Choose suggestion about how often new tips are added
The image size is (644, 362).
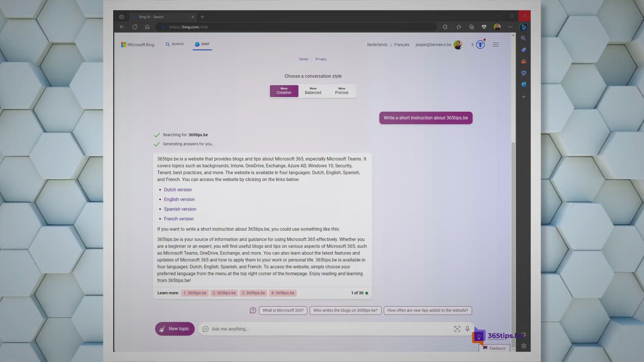[428, 310]
